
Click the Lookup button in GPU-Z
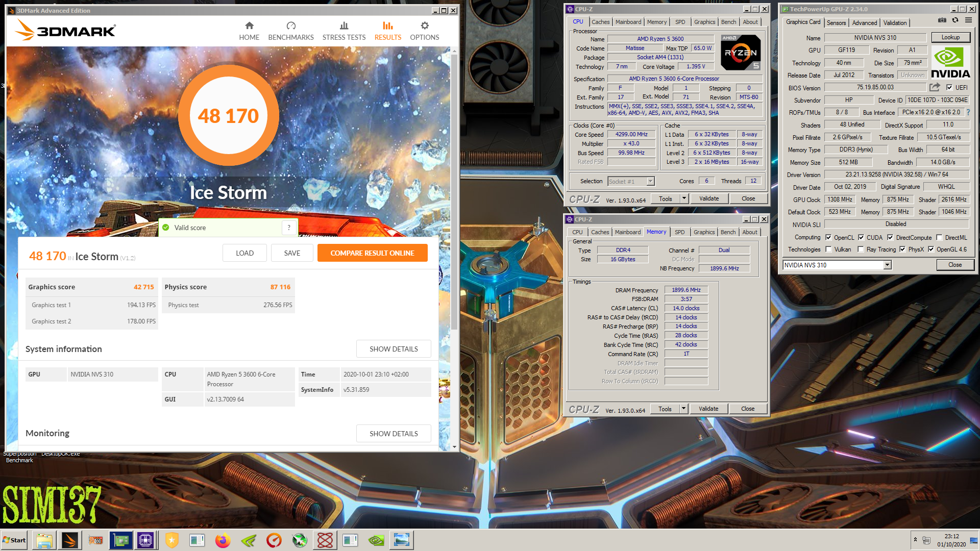(x=950, y=37)
